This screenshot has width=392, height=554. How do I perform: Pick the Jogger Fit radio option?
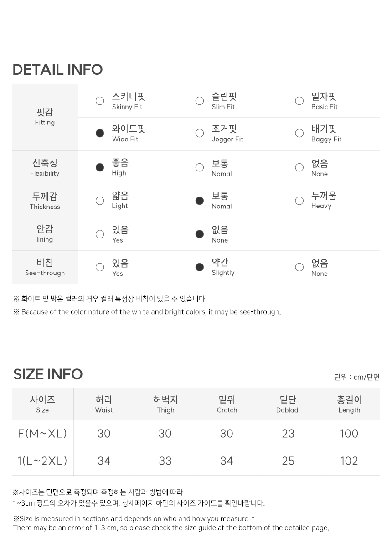tap(200, 133)
